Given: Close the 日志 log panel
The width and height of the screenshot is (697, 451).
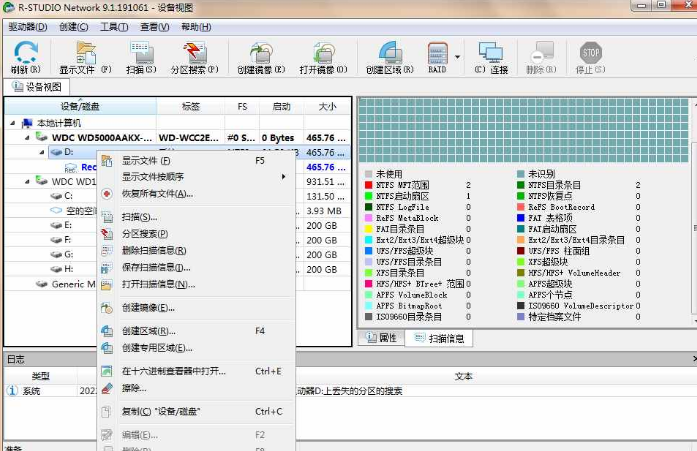Looking at the screenshot, I should (694, 359).
